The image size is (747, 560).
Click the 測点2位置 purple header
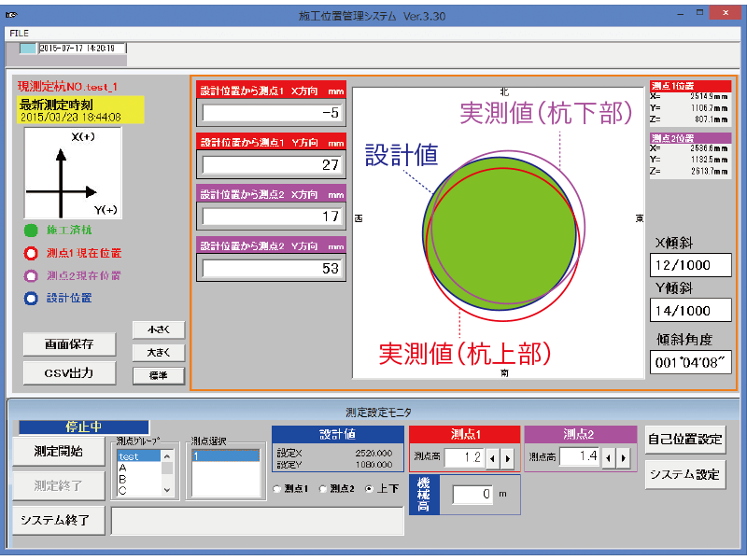[x=690, y=138]
